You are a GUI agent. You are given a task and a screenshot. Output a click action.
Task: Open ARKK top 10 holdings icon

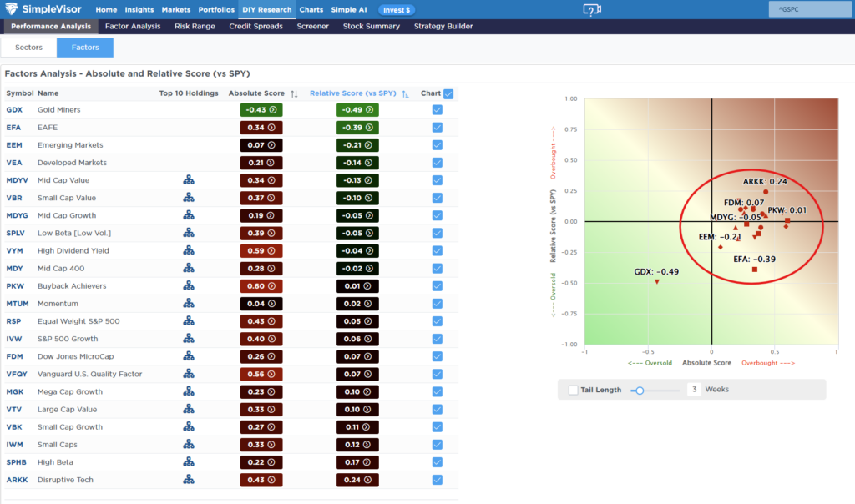tap(189, 480)
